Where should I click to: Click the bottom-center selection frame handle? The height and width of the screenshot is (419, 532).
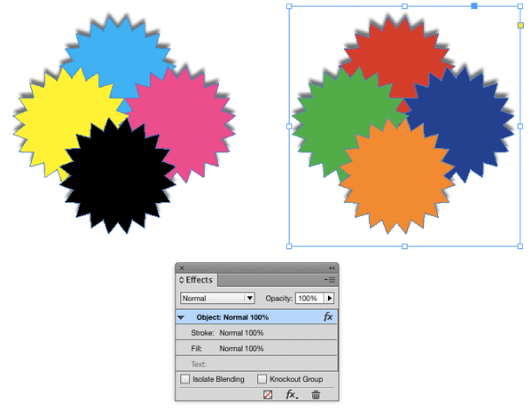404,246
